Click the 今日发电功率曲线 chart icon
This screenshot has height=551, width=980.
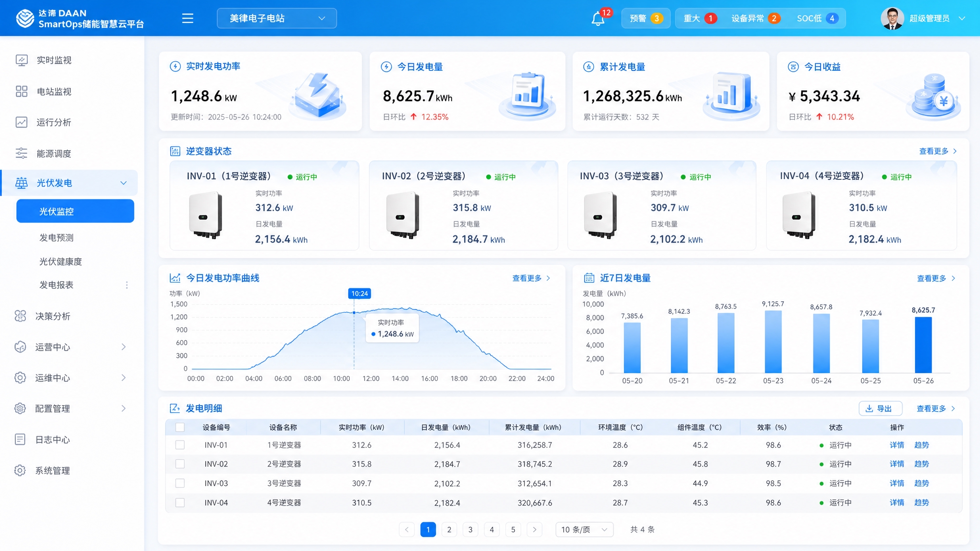pyautogui.click(x=175, y=278)
